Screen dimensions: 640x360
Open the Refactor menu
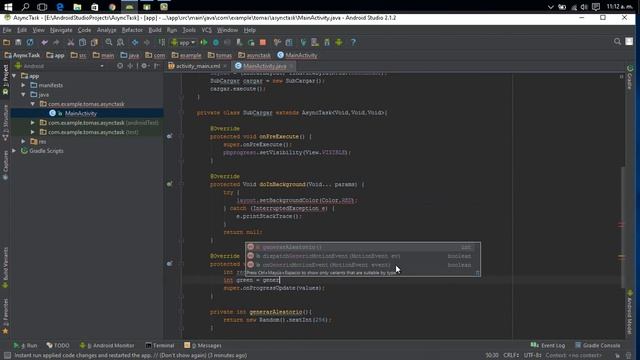point(132,30)
